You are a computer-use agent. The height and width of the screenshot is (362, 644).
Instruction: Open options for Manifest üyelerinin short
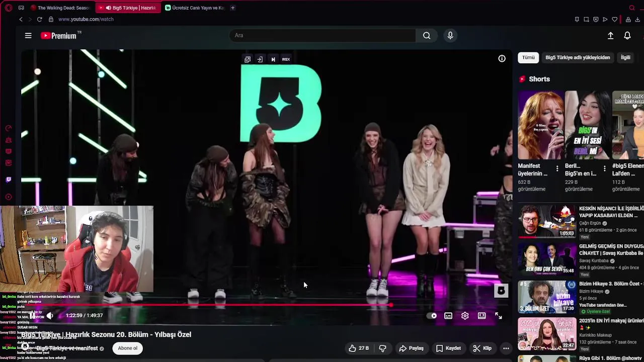click(x=557, y=169)
